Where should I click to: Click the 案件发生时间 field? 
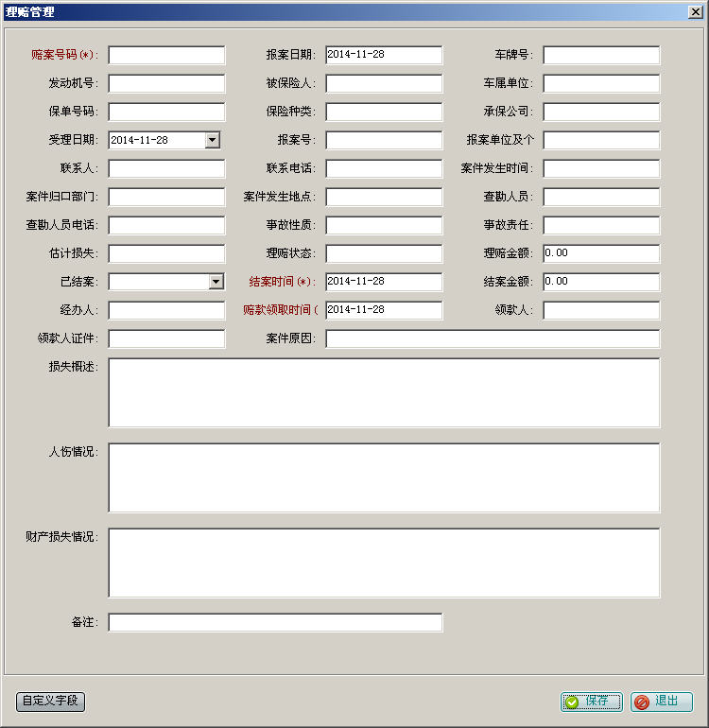(x=601, y=168)
